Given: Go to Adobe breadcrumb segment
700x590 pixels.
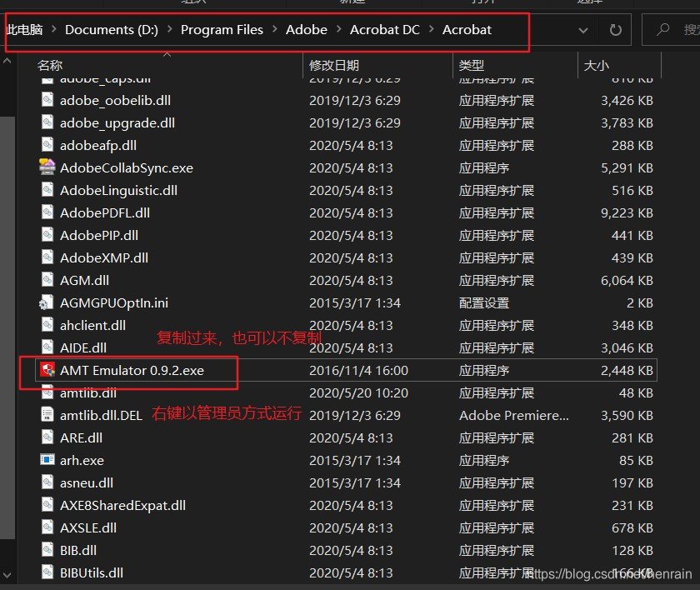Looking at the screenshot, I should [307, 29].
